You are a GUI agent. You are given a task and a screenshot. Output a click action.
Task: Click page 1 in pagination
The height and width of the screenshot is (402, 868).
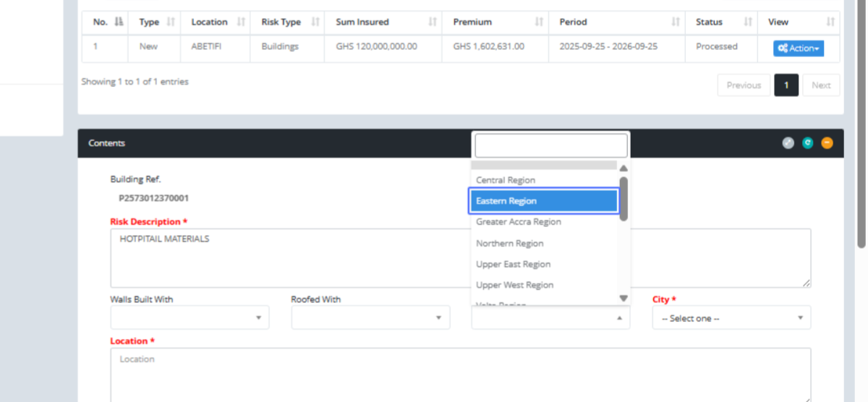(x=786, y=85)
